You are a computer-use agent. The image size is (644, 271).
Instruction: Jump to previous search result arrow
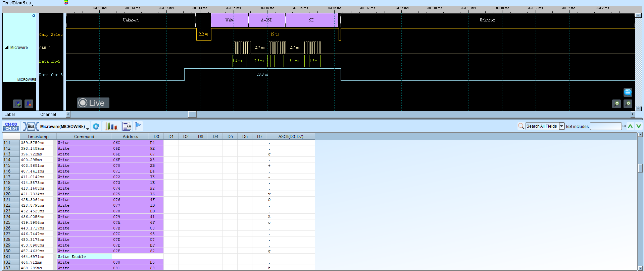click(x=630, y=126)
